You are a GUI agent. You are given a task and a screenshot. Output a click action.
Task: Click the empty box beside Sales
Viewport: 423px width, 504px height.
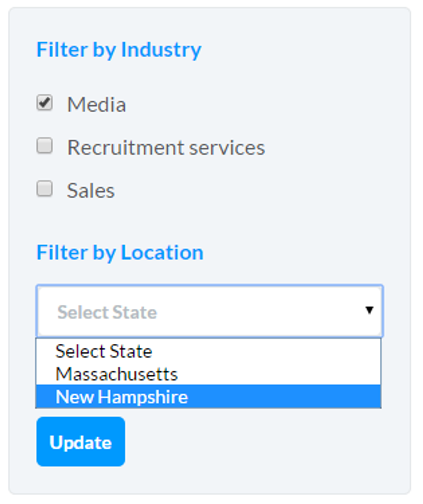(x=44, y=189)
